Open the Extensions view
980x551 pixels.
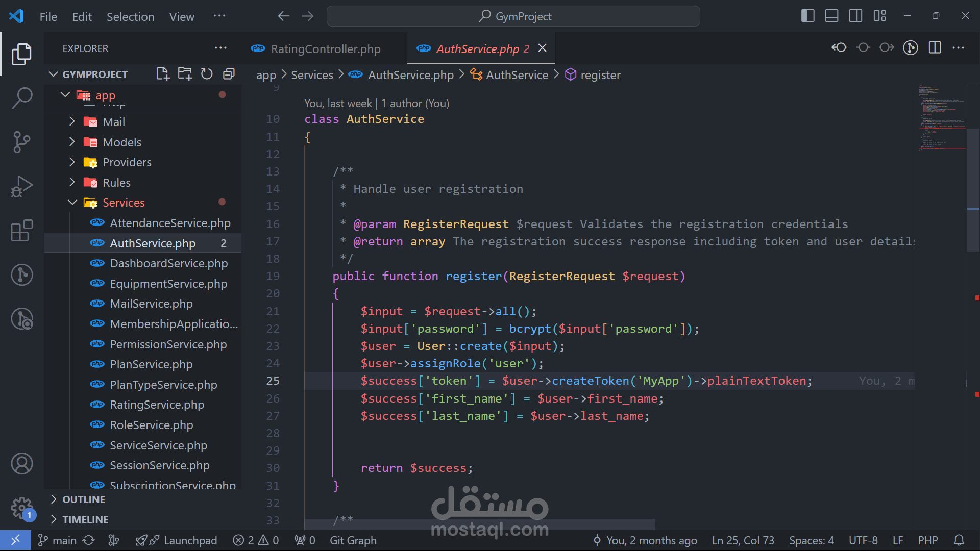[22, 231]
